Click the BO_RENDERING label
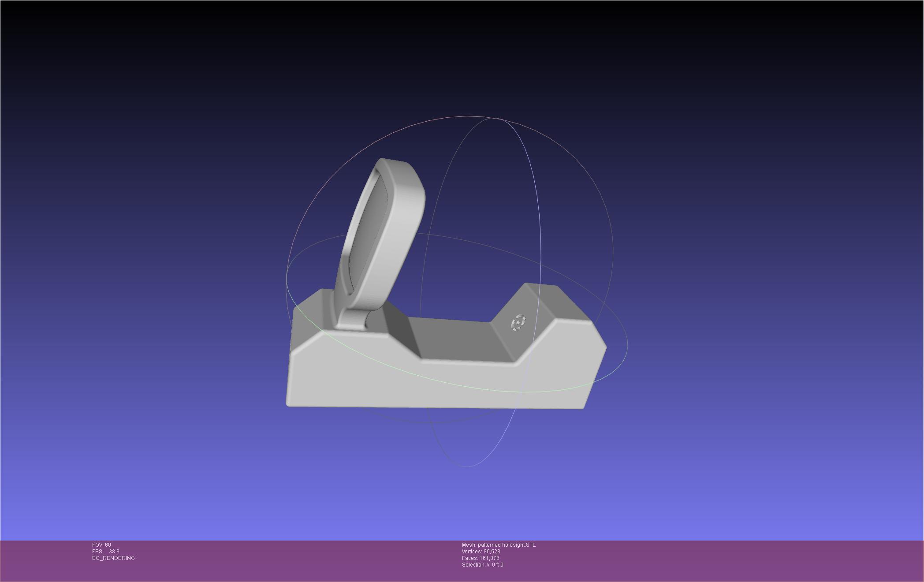This screenshot has height=582, width=924. (x=113, y=558)
